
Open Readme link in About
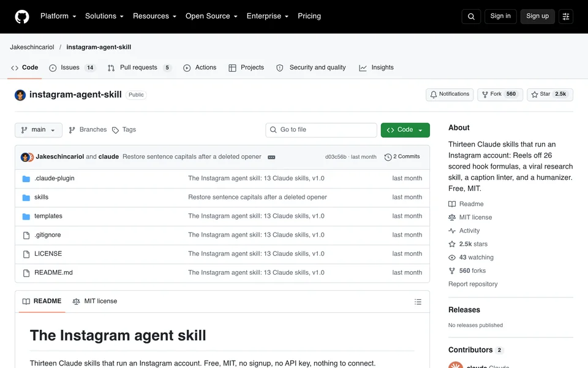coord(466,204)
